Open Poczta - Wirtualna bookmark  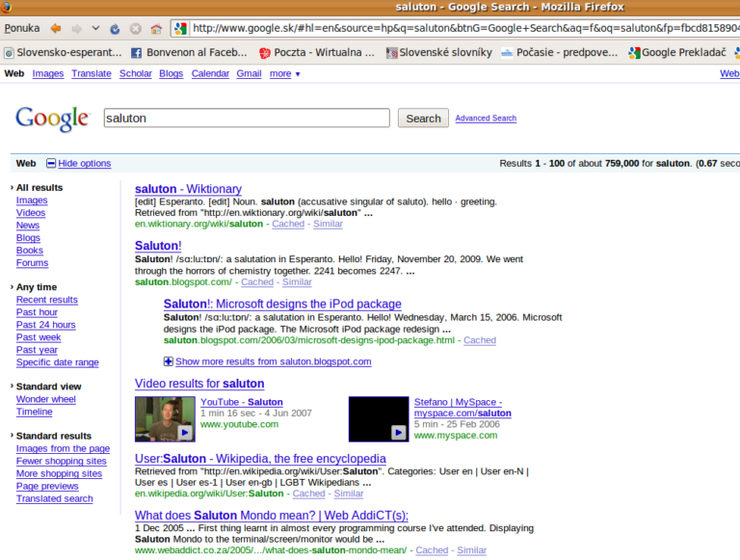(x=317, y=52)
